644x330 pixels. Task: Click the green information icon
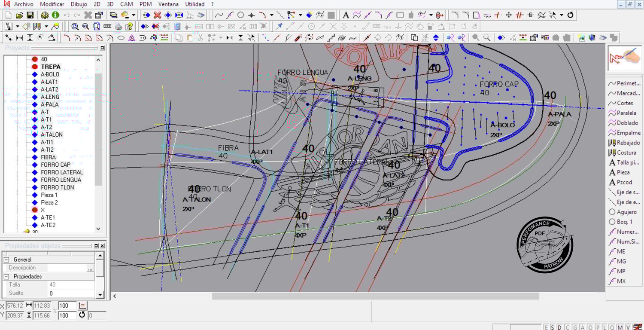55,15
